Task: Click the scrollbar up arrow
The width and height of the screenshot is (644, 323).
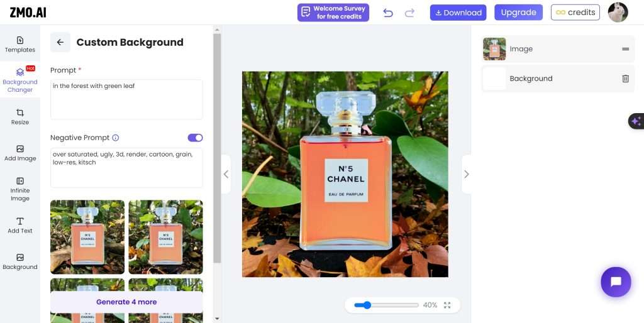Action: tap(217, 30)
